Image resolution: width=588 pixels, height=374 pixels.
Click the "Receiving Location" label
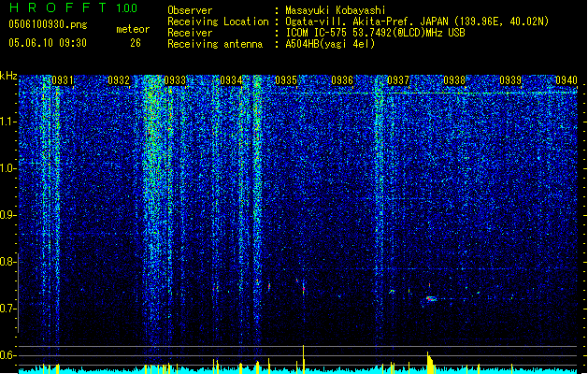click(x=218, y=22)
